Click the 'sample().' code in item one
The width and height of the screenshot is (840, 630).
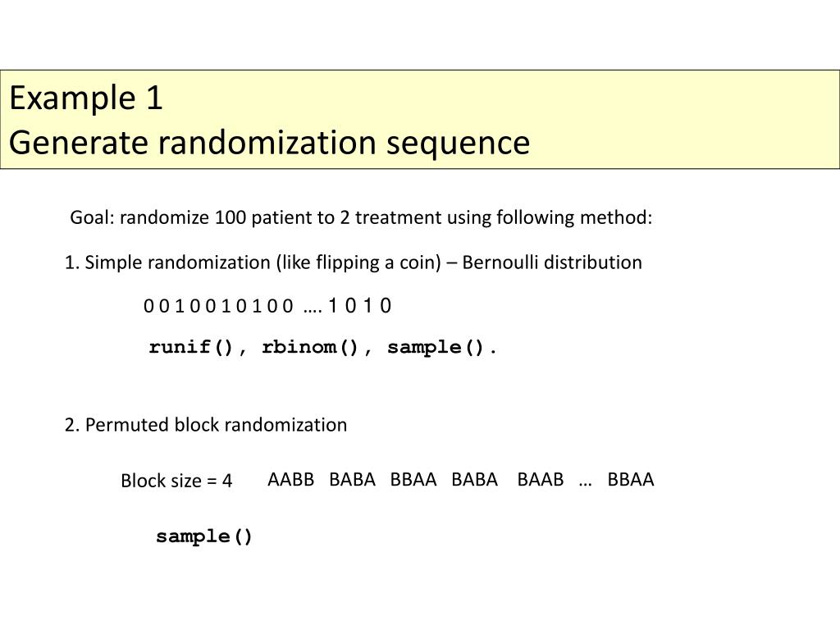(441, 347)
